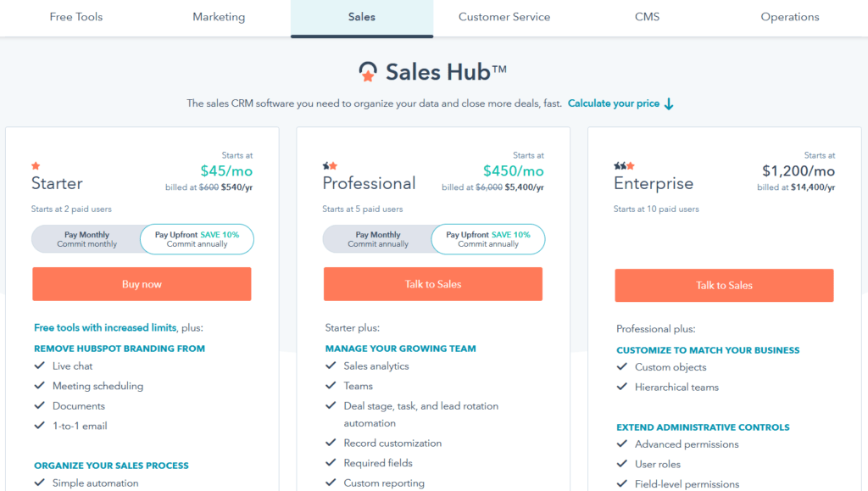Open the Free tools with increased limits link
Screen dimensions: 868x491
coord(105,327)
